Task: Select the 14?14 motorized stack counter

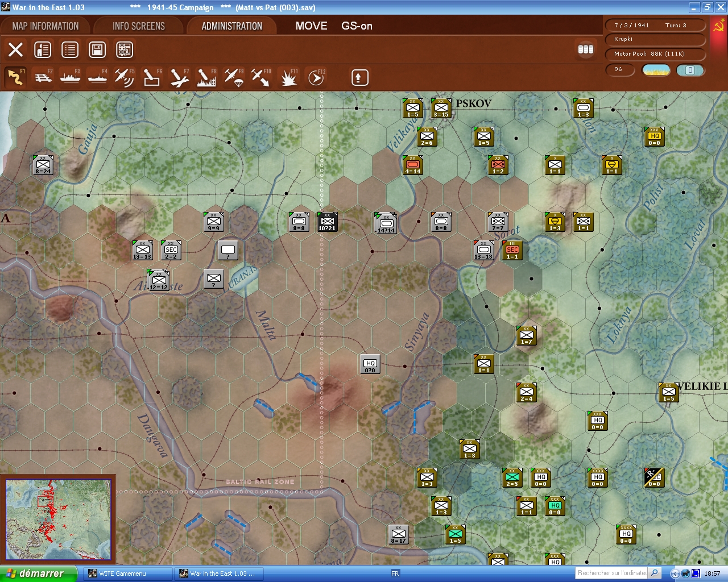Action: 386,223
